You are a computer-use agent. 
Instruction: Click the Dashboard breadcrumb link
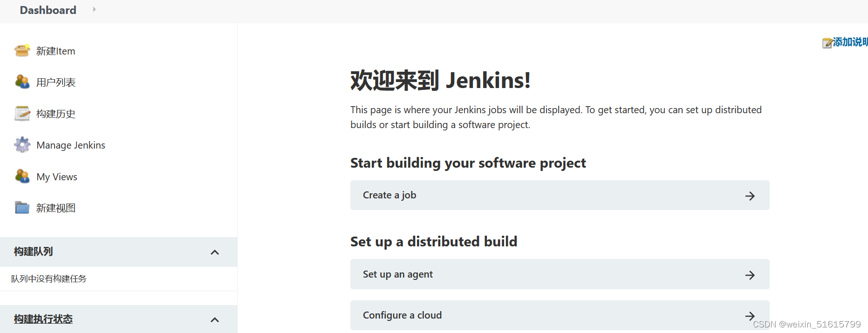coord(48,10)
